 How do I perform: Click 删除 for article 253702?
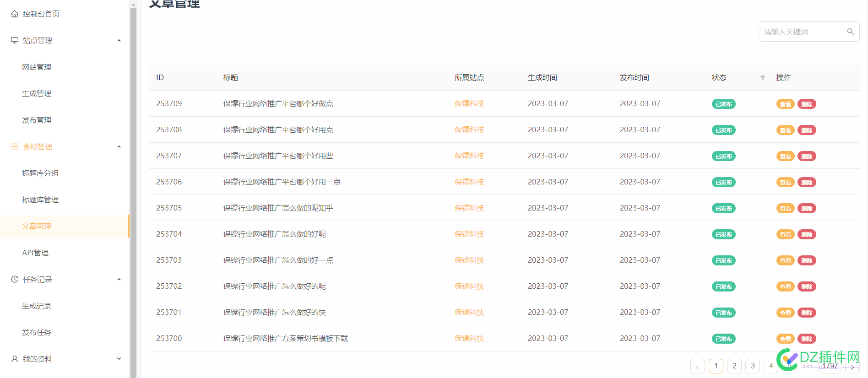pos(807,286)
